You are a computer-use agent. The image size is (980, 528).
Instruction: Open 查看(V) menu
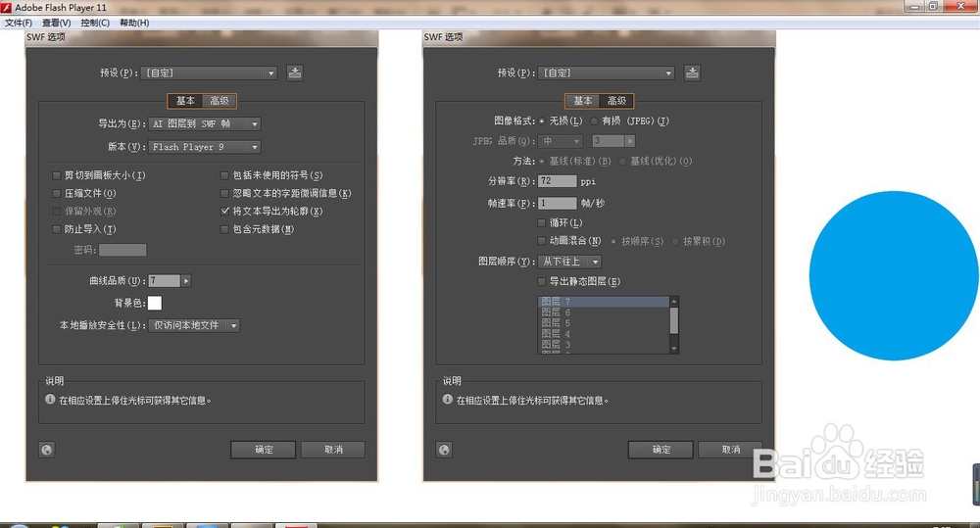(x=56, y=23)
